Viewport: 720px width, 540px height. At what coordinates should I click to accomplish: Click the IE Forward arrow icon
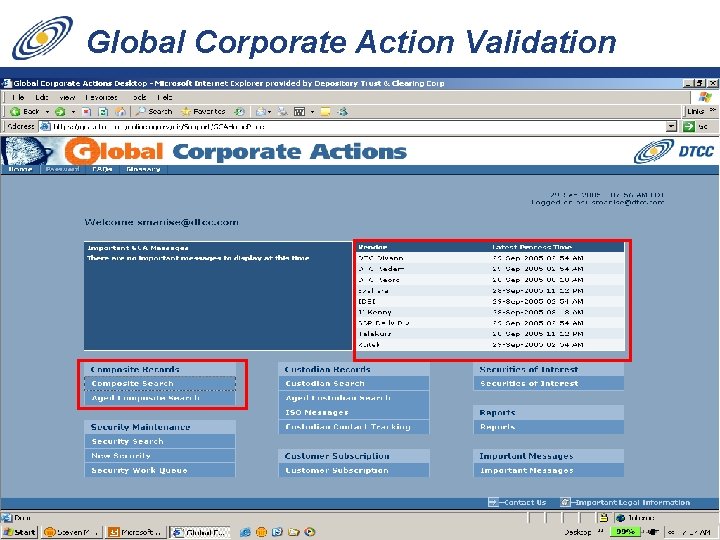(x=60, y=112)
